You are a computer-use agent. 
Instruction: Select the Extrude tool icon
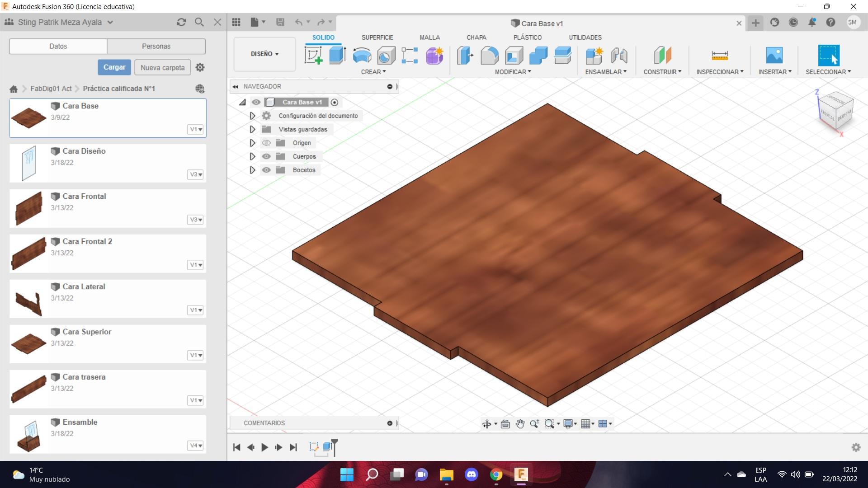[x=337, y=55]
